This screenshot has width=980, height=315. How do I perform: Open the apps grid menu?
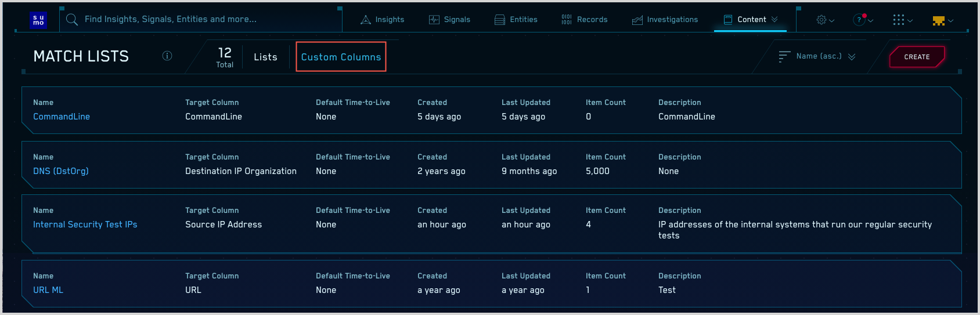[902, 20]
